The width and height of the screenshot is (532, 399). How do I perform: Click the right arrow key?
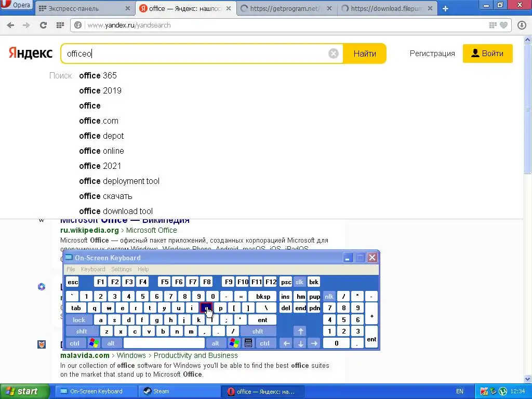[x=314, y=343]
